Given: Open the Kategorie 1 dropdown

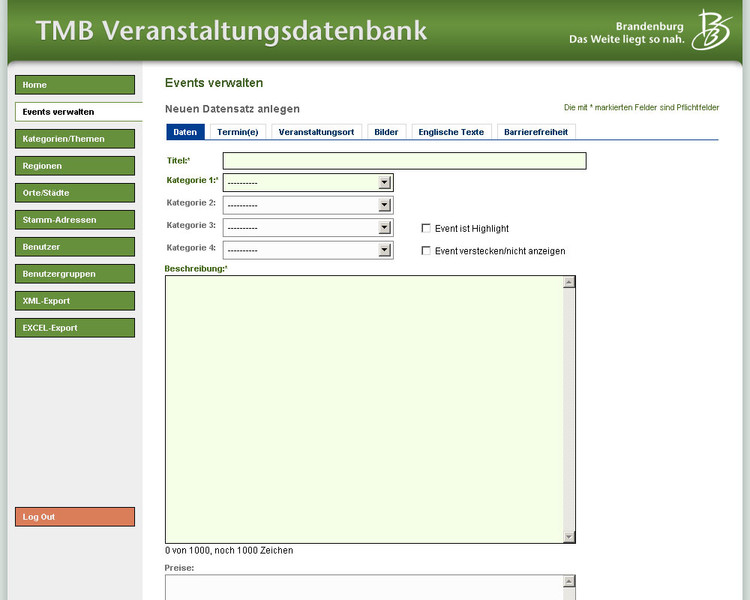Looking at the screenshot, I should click(308, 182).
